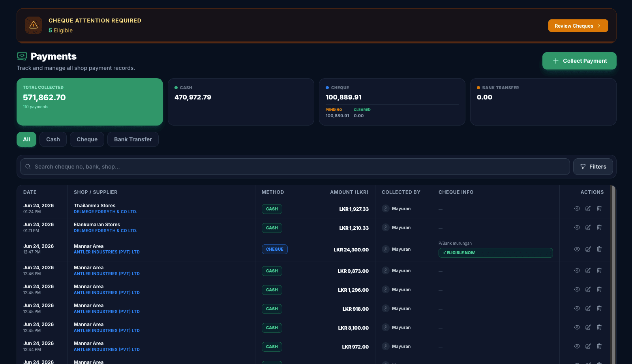Click the CHEQUE method badge
Image resolution: width=632 pixels, height=364 pixels.
(x=275, y=249)
